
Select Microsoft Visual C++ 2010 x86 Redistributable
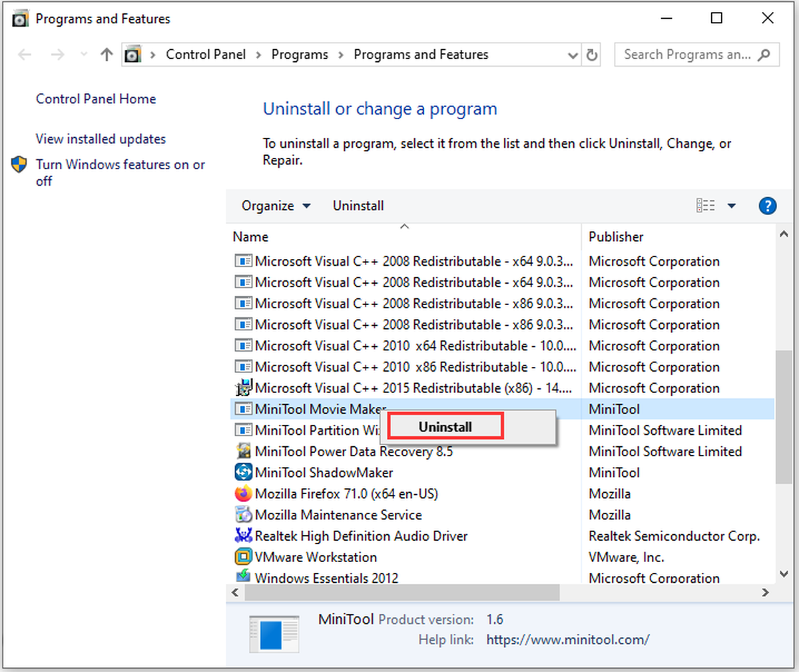415,367
